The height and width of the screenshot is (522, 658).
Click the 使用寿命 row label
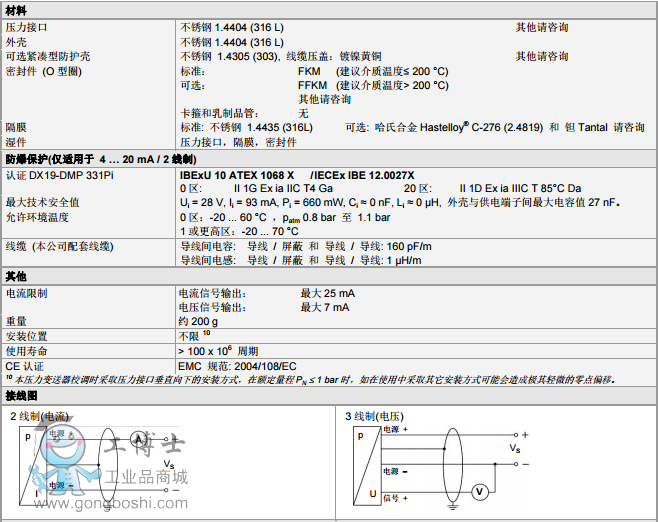pos(27,351)
